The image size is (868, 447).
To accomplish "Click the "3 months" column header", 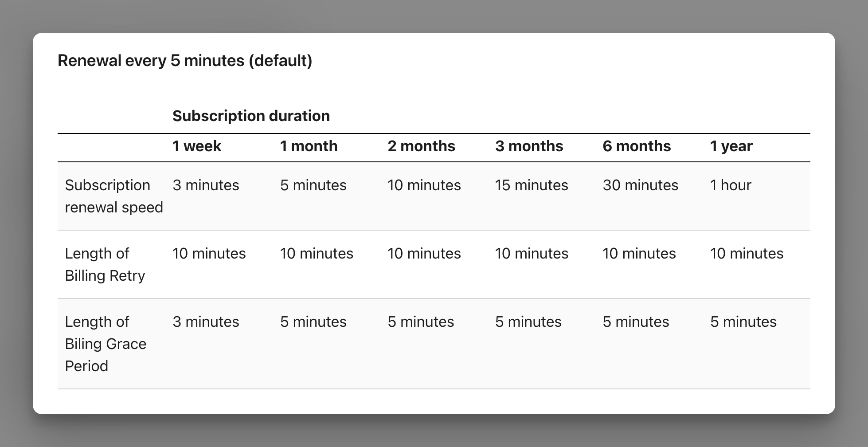I will tap(529, 146).
